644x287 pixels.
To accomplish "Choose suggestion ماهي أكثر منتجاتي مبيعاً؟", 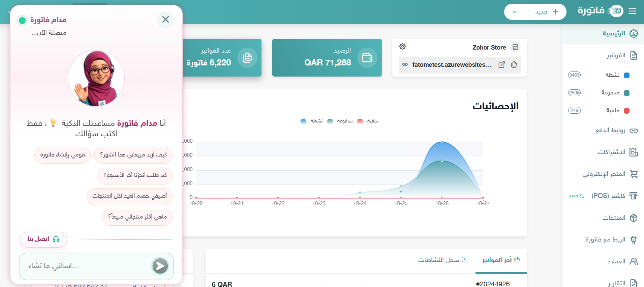I will [137, 217].
